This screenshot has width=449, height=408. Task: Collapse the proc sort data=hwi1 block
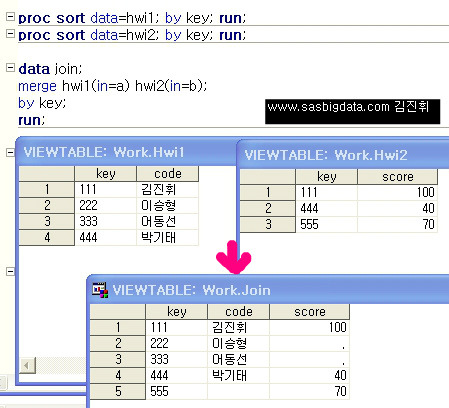pyautogui.click(x=11, y=16)
